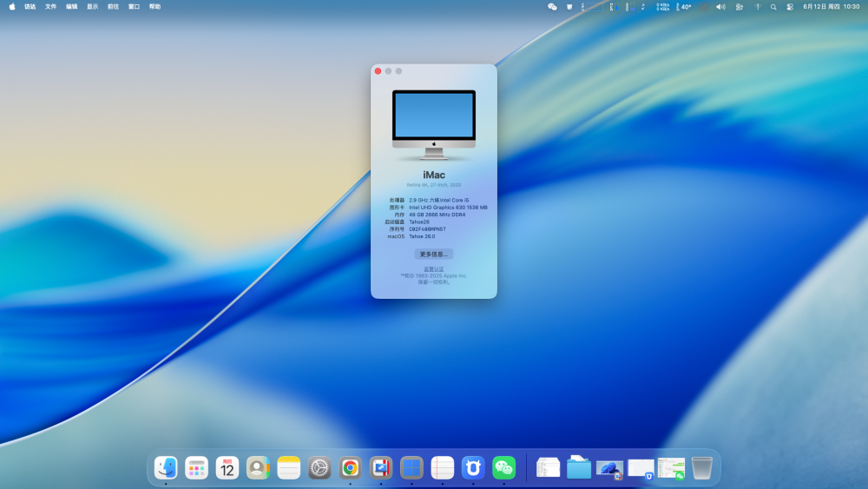Restore minimized white window with bull badge

[641, 468]
